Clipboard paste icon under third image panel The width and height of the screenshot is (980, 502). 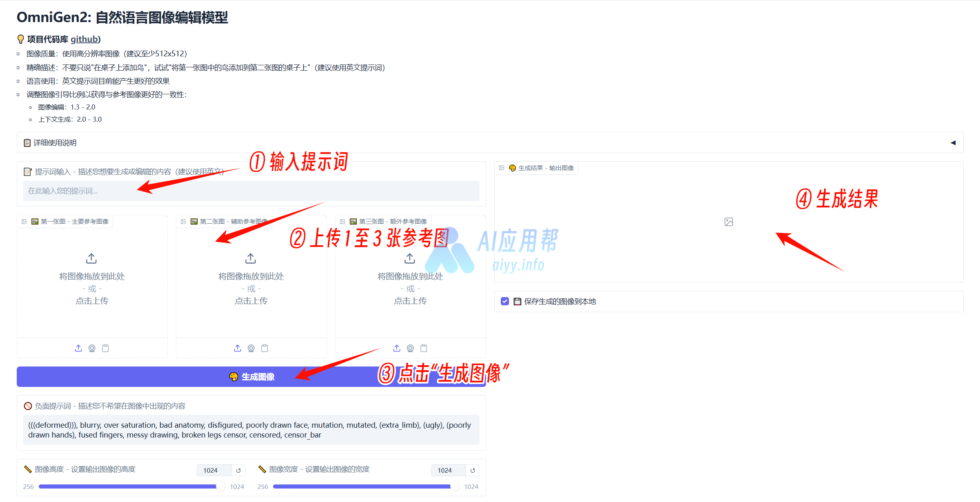(424, 348)
